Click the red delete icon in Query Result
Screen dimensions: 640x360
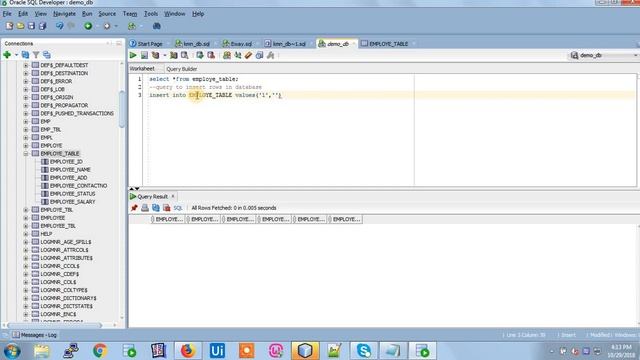pyautogui.click(x=167, y=208)
